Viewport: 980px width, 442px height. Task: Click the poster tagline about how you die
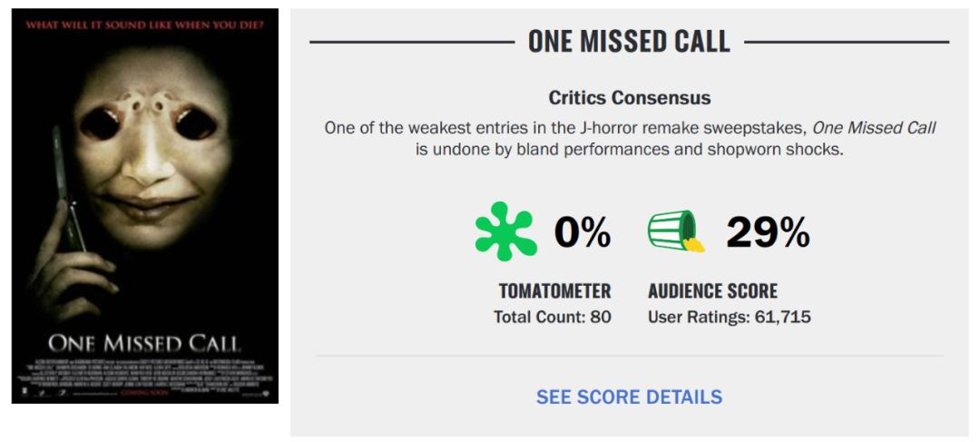(145, 25)
